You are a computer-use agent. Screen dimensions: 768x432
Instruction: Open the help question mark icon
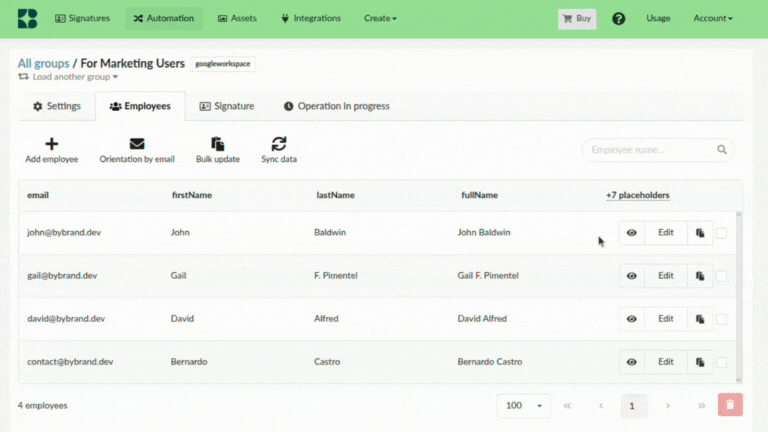(x=619, y=18)
